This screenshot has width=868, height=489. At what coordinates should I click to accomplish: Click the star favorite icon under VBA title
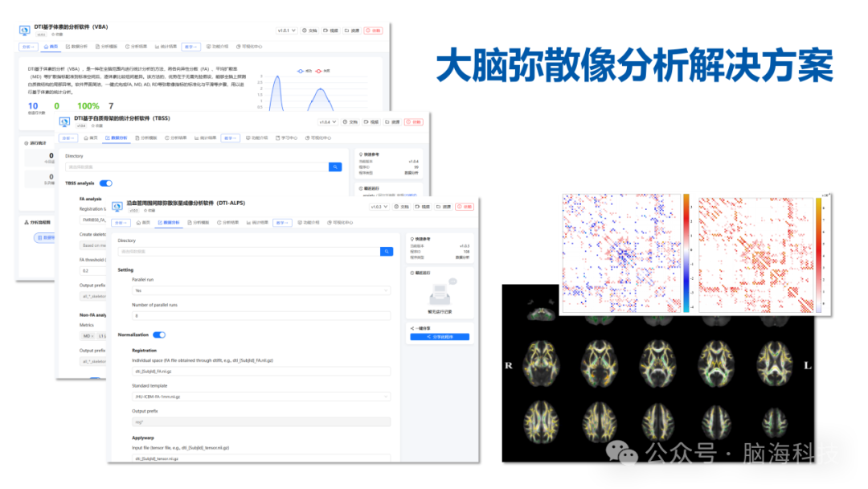click(53, 35)
